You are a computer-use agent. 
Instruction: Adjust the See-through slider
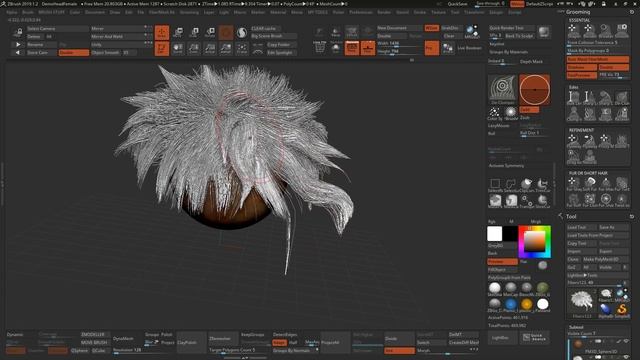[491, 4]
